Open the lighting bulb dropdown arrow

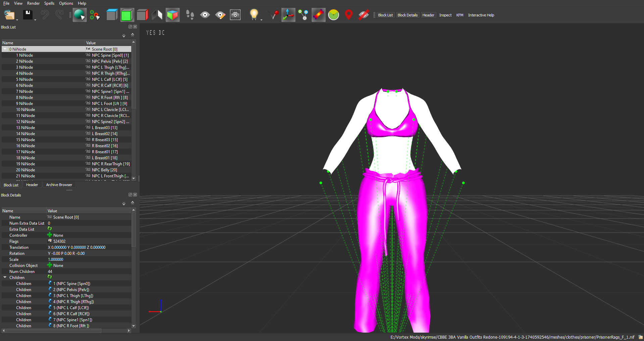click(261, 20)
